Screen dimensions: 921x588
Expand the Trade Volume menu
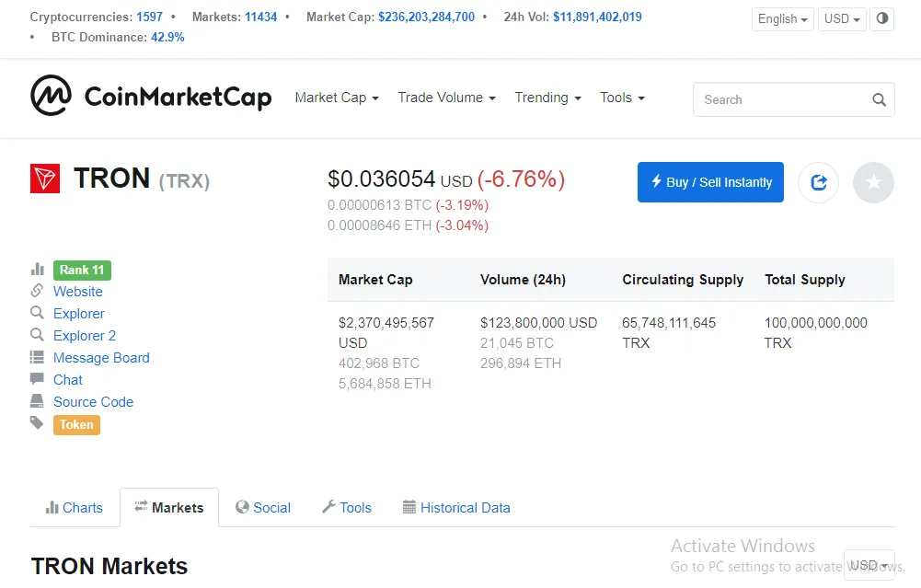tap(446, 98)
